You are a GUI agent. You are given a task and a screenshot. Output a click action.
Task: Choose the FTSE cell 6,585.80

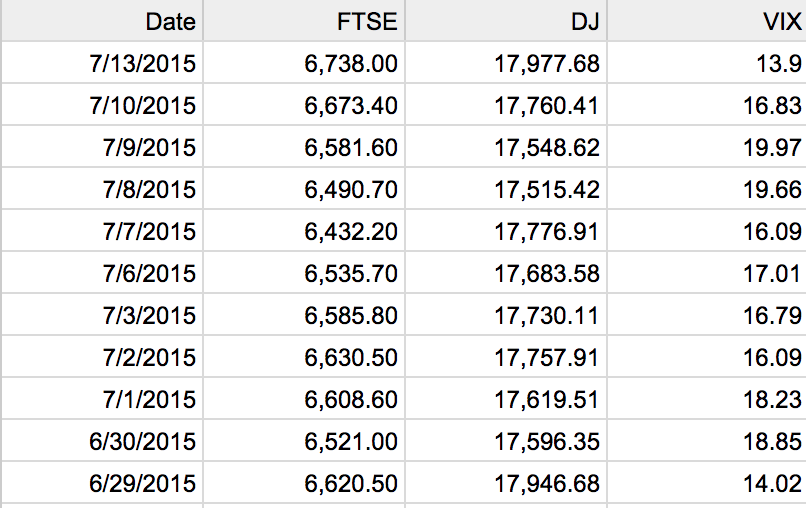coord(304,315)
